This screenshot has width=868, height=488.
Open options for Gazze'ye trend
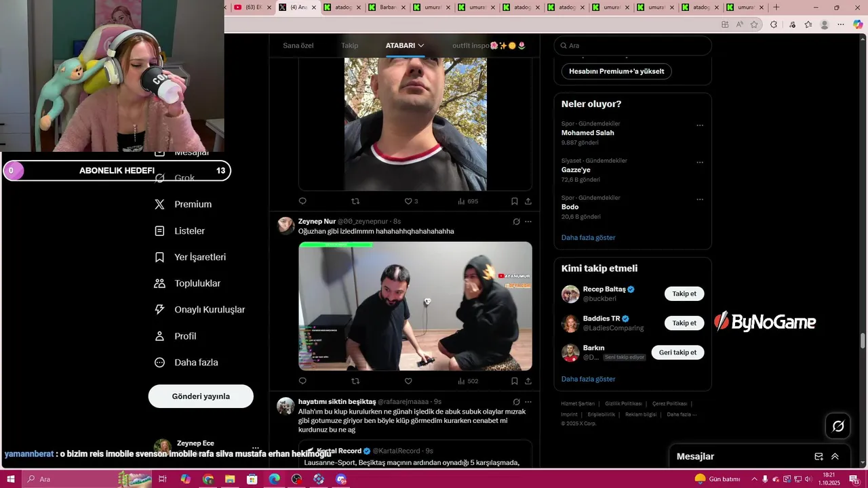click(x=700, y=163)
